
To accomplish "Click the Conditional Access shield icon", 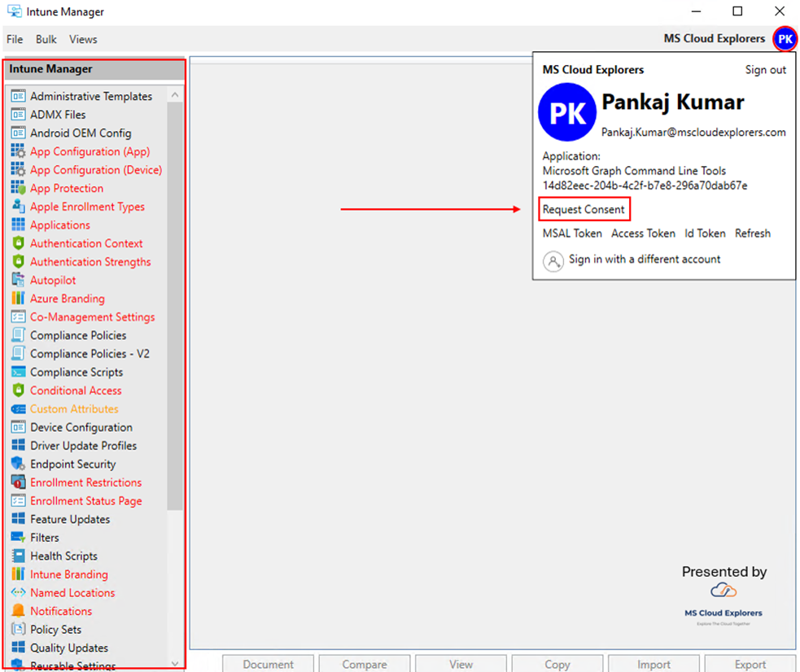I will point(18,390).
